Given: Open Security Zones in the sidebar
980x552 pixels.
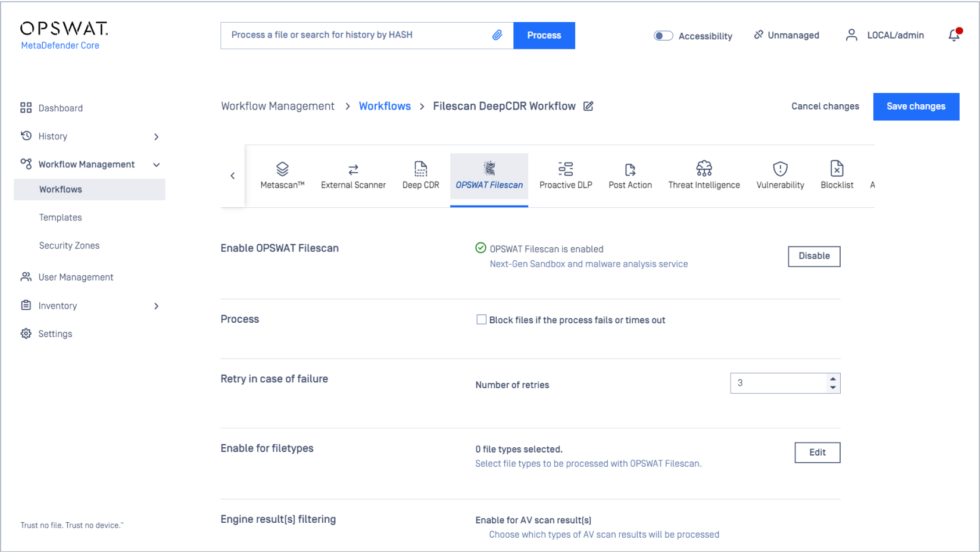Looking at the screenshot, I should click(69, 245).
